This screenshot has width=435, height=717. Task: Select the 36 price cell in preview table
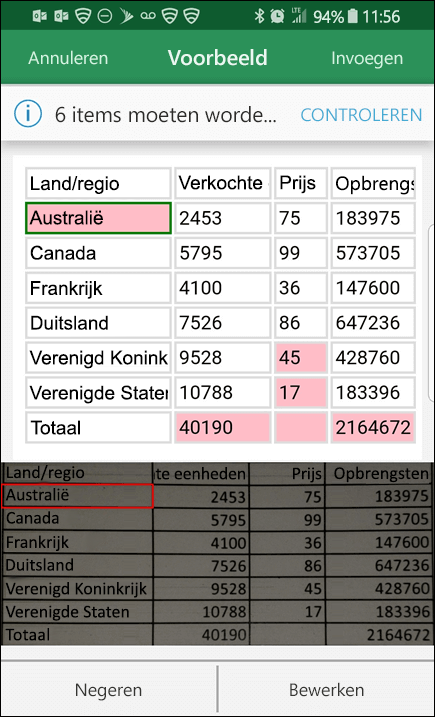coord(301,288)
